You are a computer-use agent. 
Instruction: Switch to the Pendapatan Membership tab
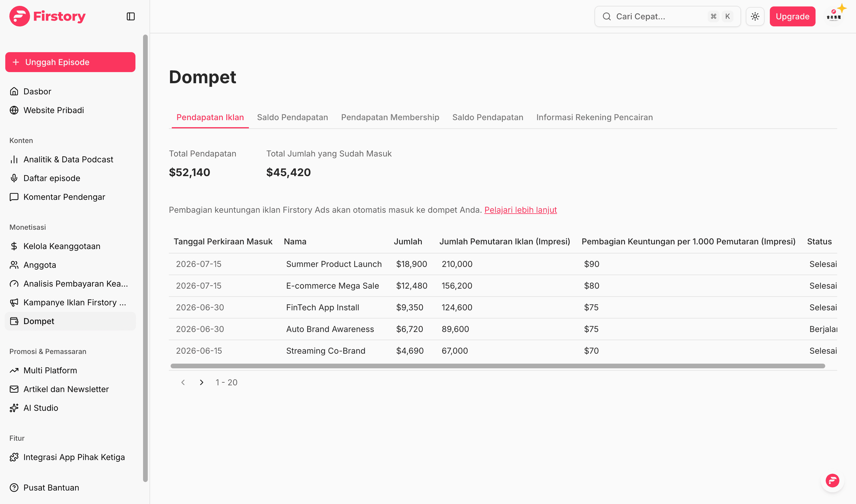pyautogui.click(x=390, y=117)
